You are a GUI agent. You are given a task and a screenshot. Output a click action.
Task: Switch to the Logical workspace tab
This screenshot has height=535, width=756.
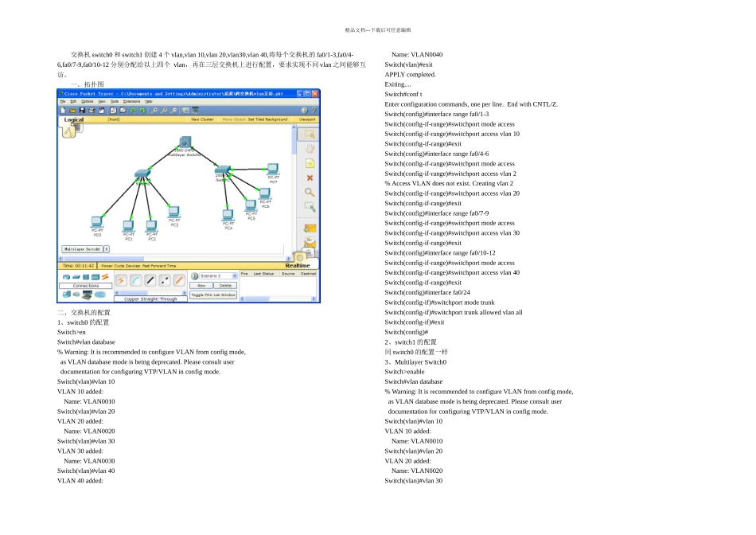pos(74,119)
